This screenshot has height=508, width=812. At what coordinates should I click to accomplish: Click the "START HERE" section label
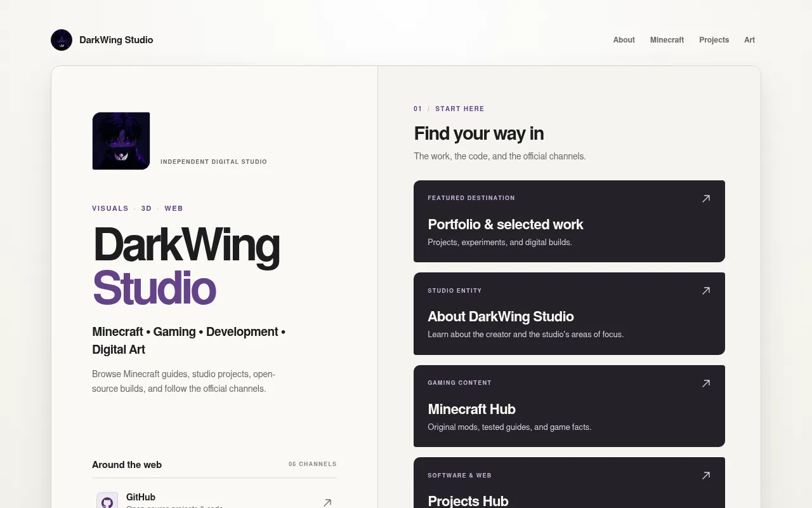(460, 109)
